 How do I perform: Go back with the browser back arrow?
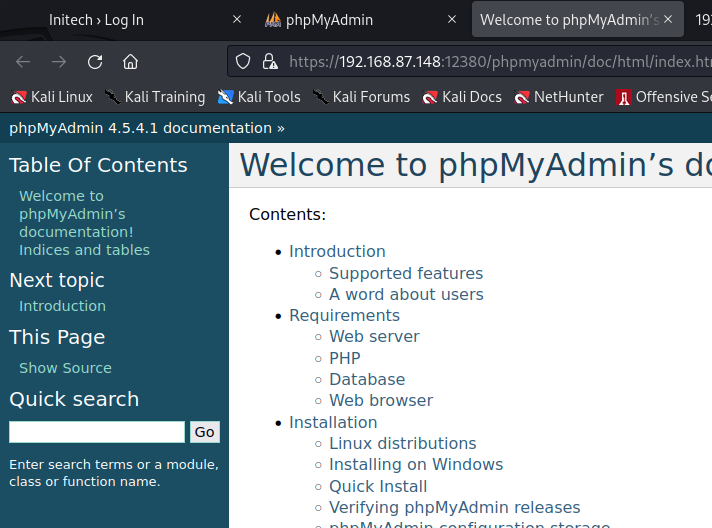coord(23,62)
